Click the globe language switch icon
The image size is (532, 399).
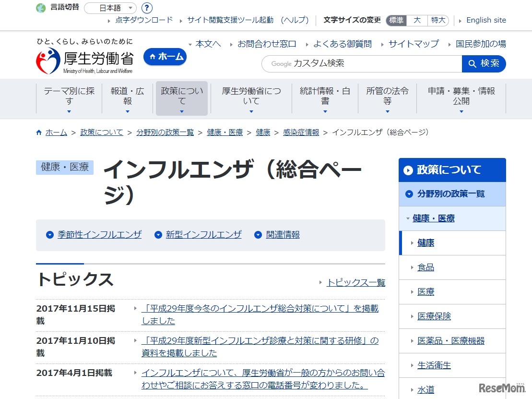41,8
